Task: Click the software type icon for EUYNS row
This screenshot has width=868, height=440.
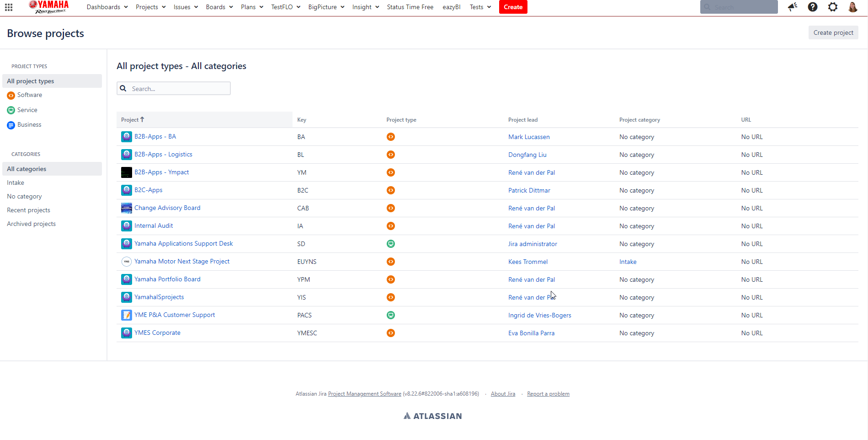Action: click(391, 262)
